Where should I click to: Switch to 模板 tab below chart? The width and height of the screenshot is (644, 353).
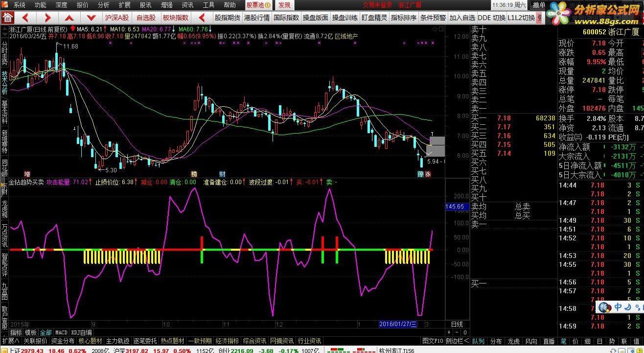(31, 332)
